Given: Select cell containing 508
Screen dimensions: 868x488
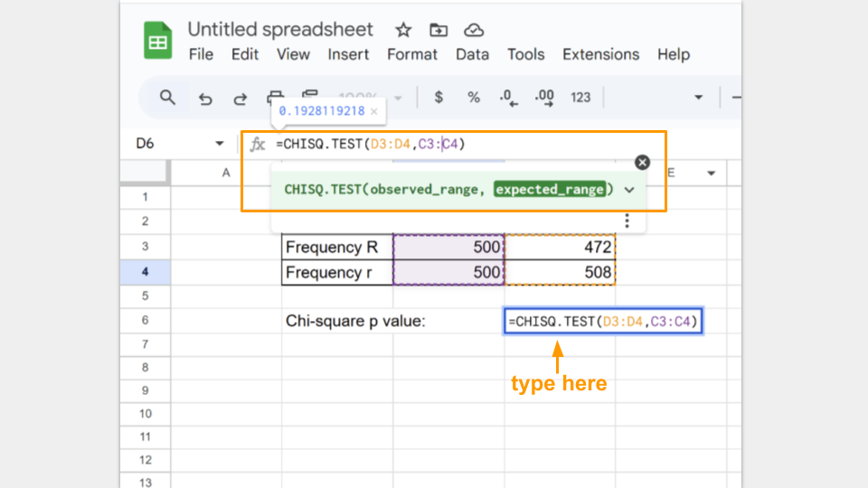Looking at the screenshot, I should click(x=560, y=272).
